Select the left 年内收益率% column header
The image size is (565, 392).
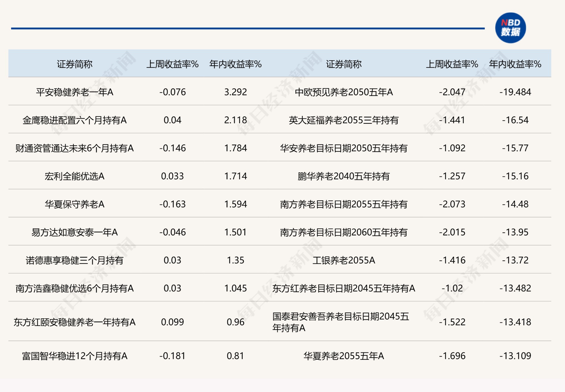click(236, 63)
